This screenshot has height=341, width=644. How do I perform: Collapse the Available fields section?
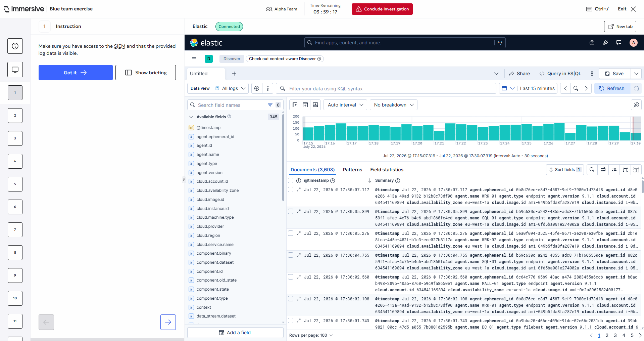pos(191,117)
